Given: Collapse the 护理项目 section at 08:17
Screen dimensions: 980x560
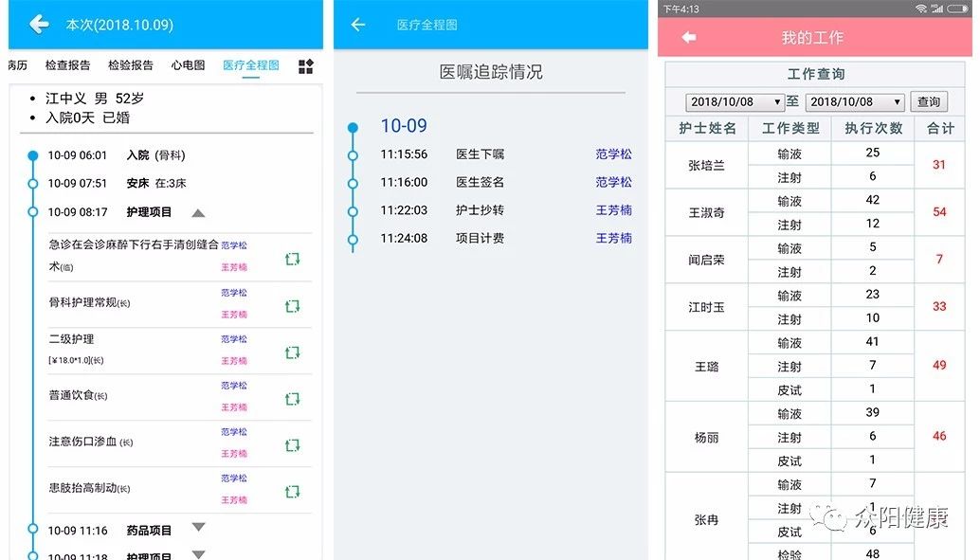Looking at the screenshot, I should point(198,213).
